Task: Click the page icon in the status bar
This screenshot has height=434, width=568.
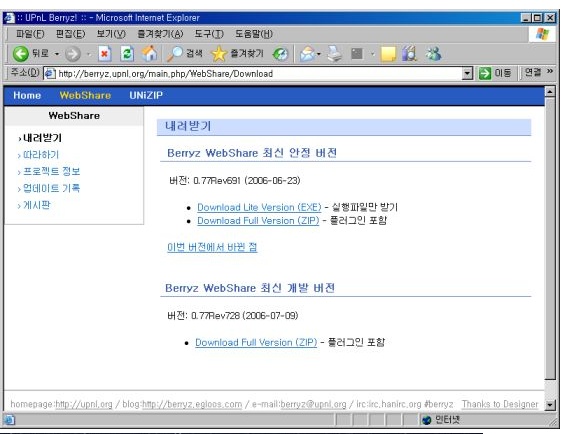Action: pyautogui.click(x=9, y=420)
